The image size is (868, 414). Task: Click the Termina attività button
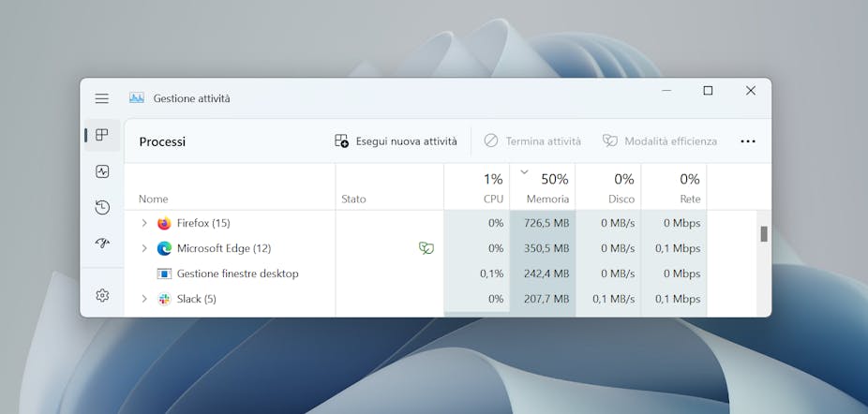pos(532,141)
